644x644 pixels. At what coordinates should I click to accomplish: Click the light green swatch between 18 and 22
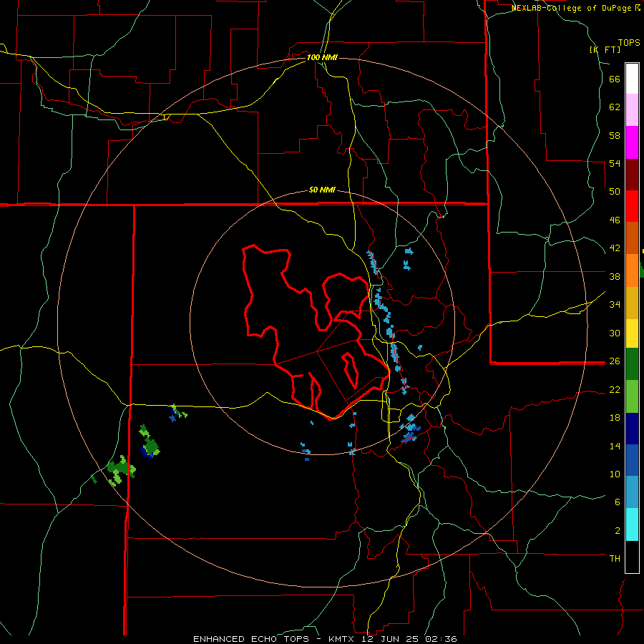click(632, 396)
